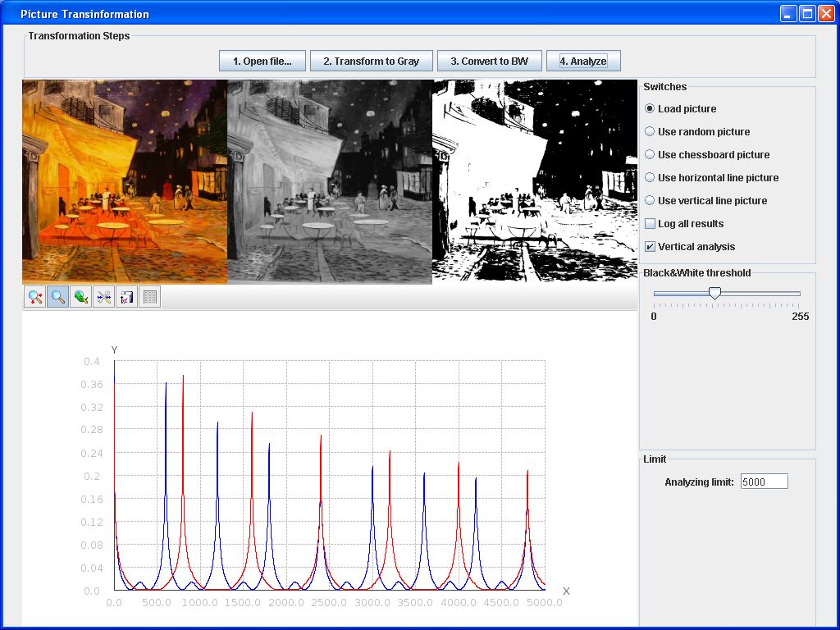
Task: Click the magnifier with green back arrow
Action: [81, 298]
